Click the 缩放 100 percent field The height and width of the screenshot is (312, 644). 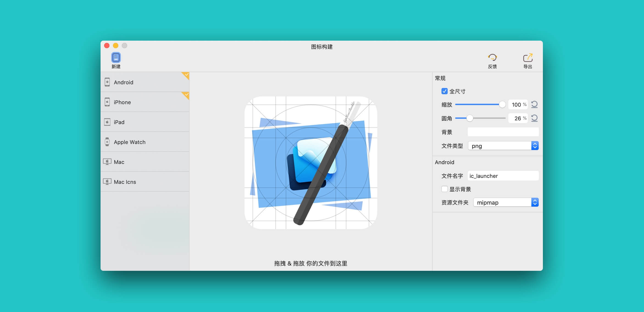[x=518, y=104]
